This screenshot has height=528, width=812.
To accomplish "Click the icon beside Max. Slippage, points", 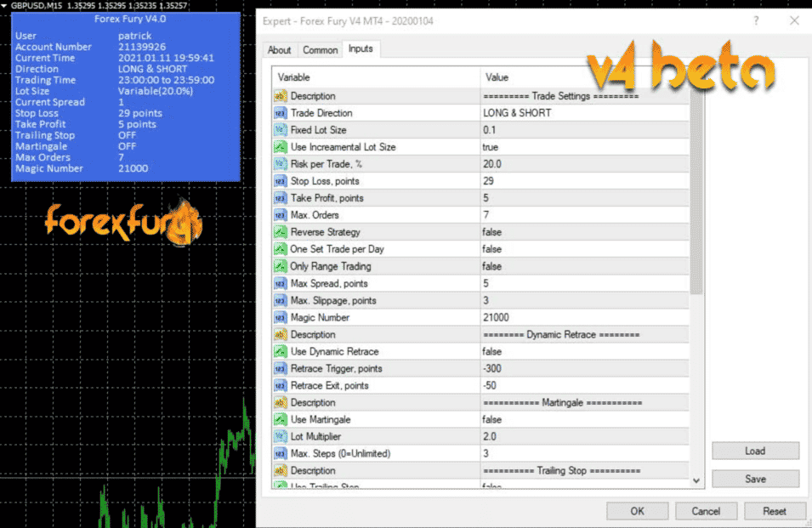I will [x=280, y=301].
